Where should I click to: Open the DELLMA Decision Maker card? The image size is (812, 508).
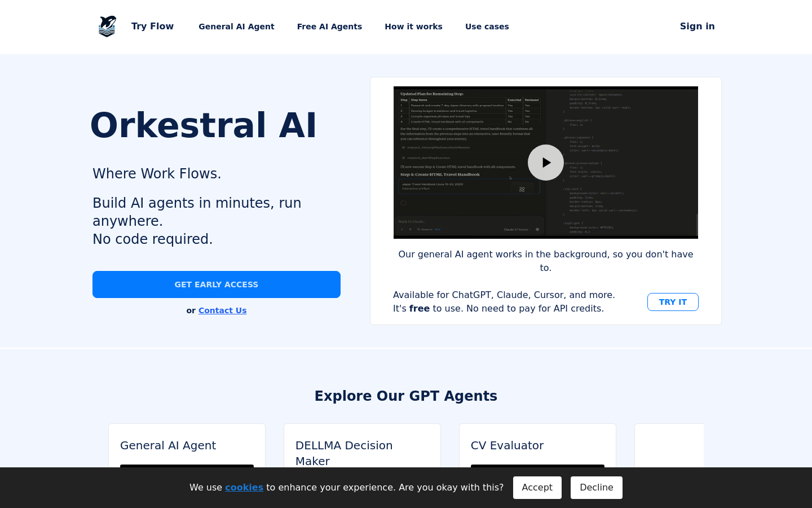point(362,445)
